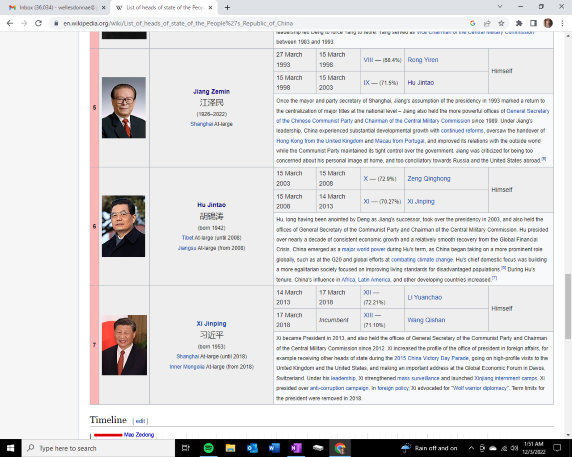Open the 'Wolf warrior diplomacy' link

pos(480,388)
